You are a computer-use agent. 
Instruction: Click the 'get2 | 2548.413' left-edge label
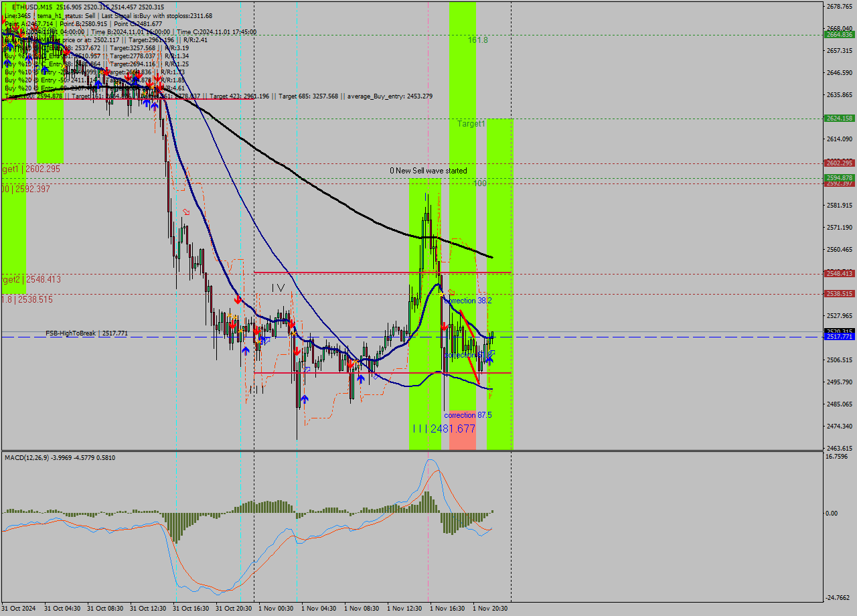(x=31, y=279)
